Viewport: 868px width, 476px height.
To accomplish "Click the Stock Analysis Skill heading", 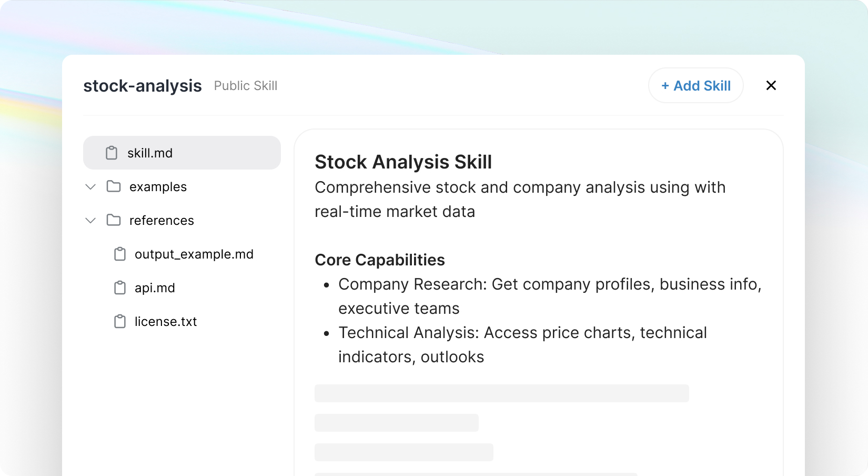I will (x=403, y=162).
